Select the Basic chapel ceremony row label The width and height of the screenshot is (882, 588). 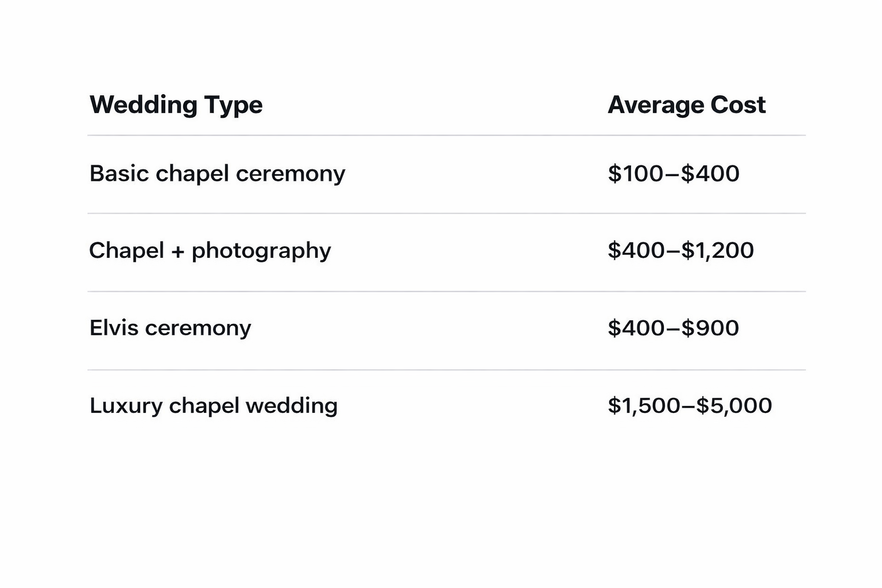tap(217, 173)
